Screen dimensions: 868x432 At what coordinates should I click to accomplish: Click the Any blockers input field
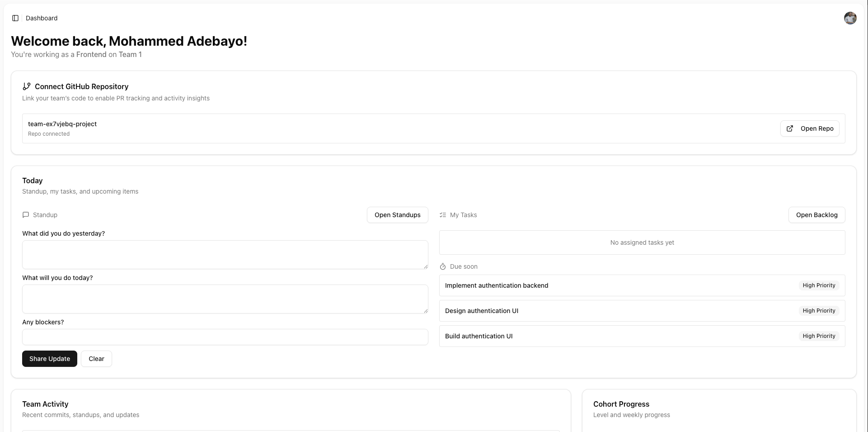click(225, 337)
